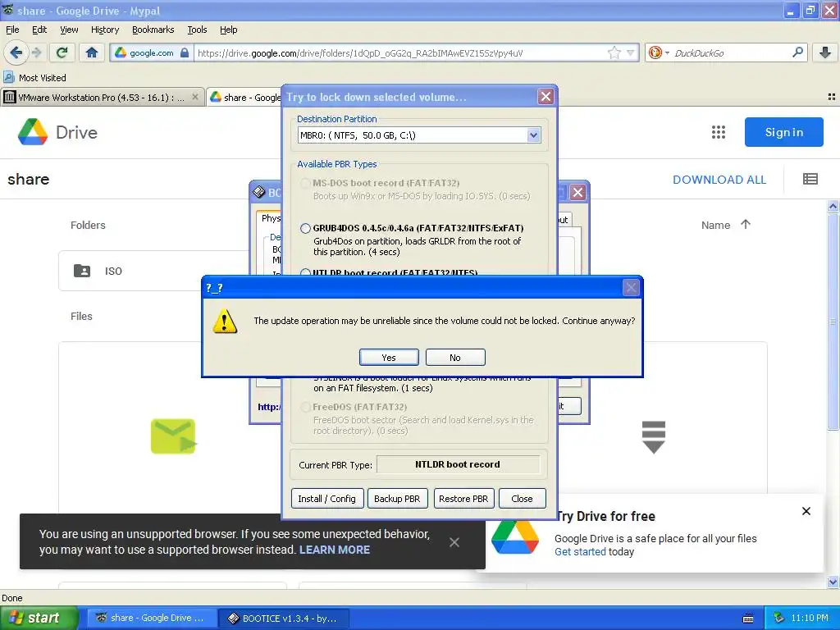Select the Physical disk tab in BOOTICE

[x=271, y=218]
